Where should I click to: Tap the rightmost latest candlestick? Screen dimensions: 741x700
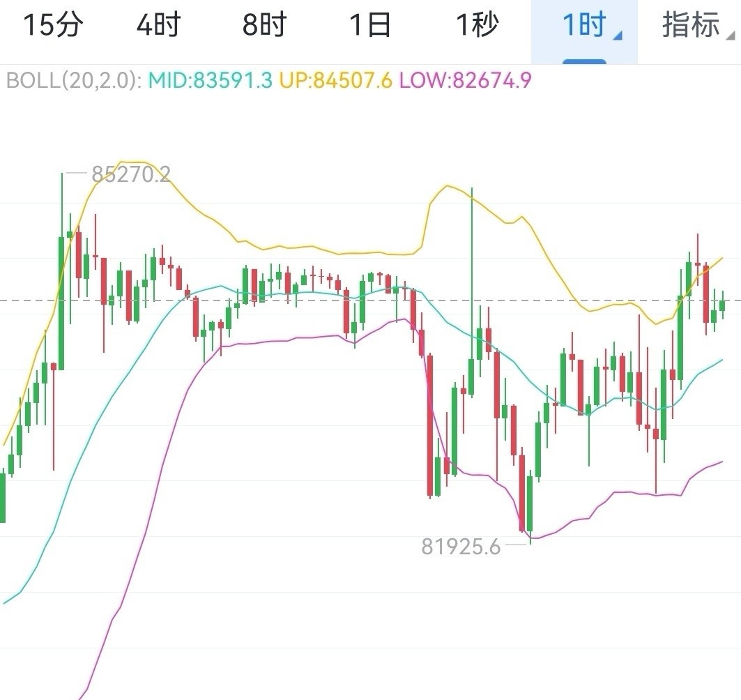(x=722, y=305)
